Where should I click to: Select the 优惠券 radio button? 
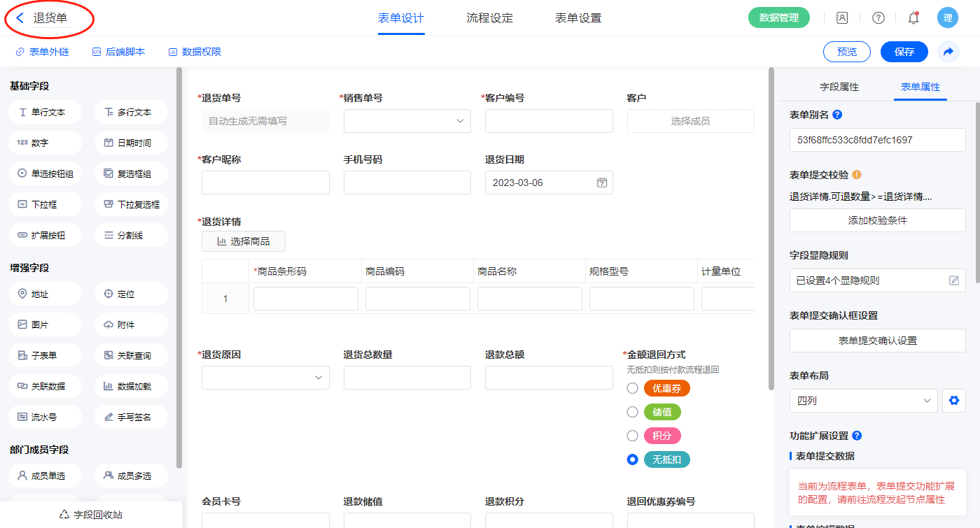coord(632,388)
